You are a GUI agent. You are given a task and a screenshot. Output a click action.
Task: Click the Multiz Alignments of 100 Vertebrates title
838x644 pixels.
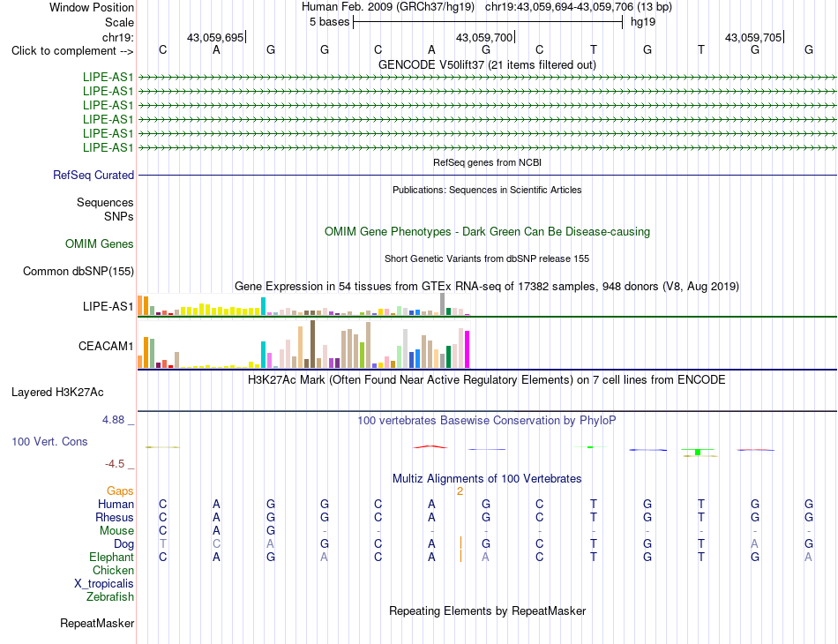click(487, 478)
